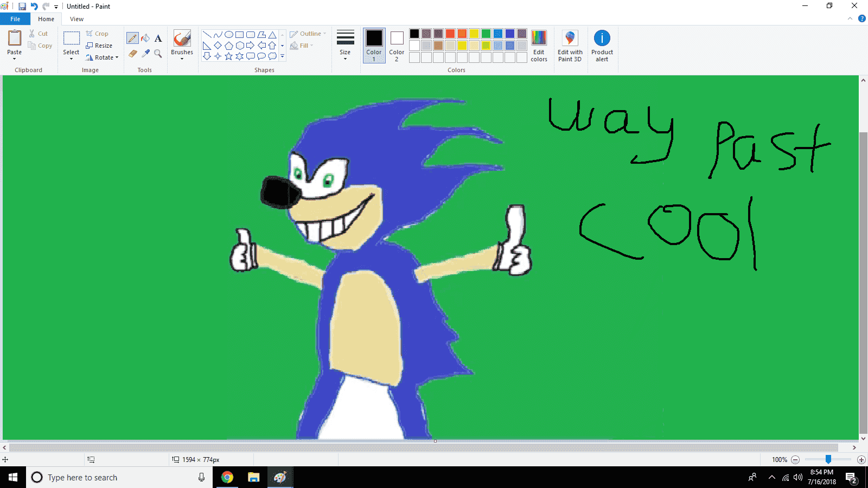Click the Resize button
This screenshot has width=868, height=488.
[99, 46]
